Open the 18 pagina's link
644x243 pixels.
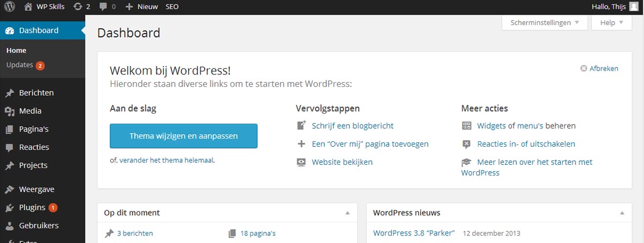[x=258, y=234]
